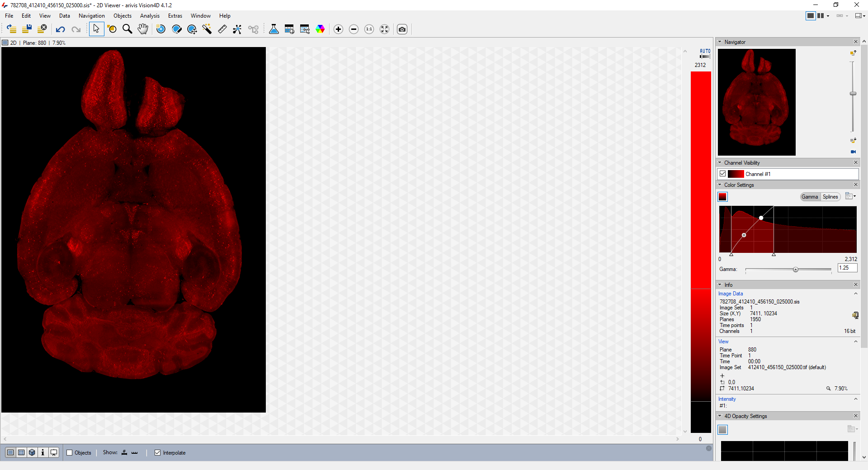
Task: Select the Measurement ruler tool
Action: coord(222,29)
